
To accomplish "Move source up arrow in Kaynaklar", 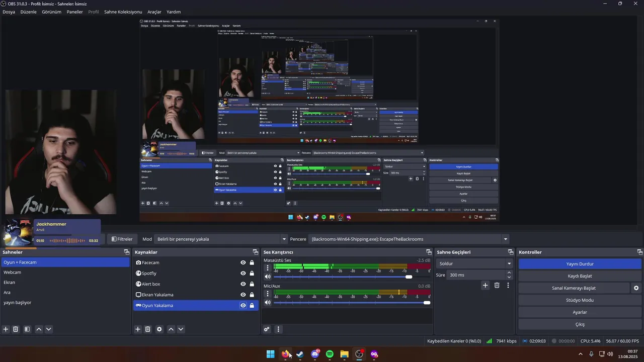I will (171, 329).
